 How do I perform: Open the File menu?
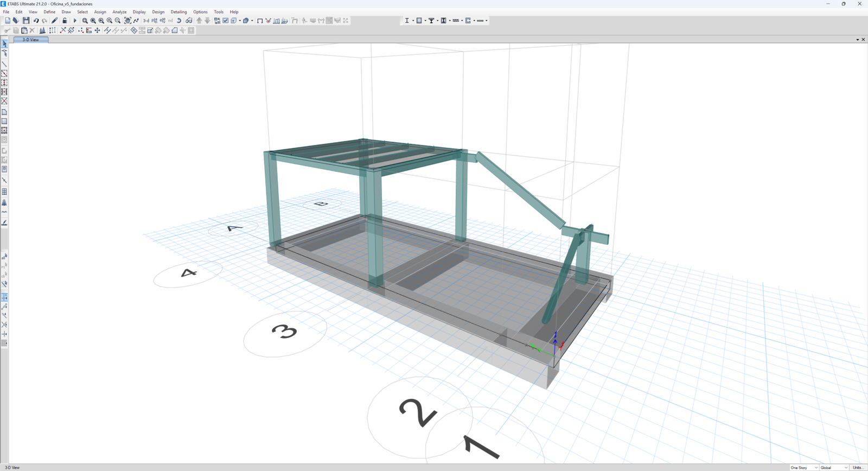[x=6, y=12]
